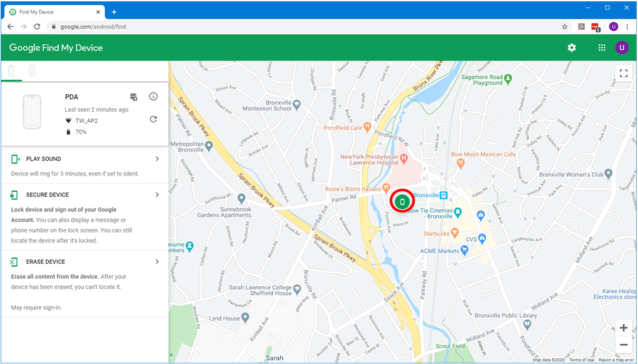The image size is (638, 364).
Task: Click the PDA phone thumbnail image
Action: click(x=32, y=112)
